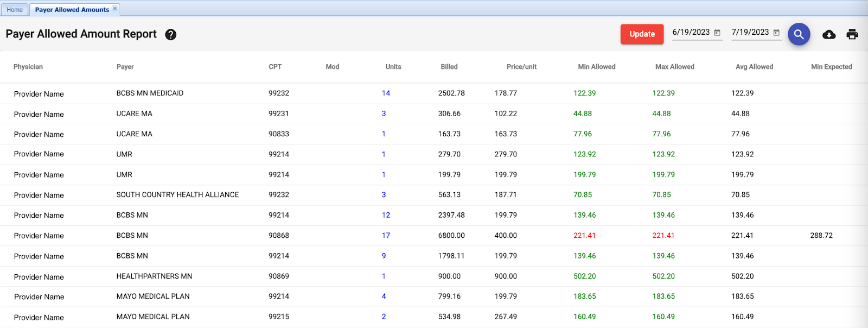
Task: Sort by the Avg Allowed column header
Action: click(x=754, y=67)
